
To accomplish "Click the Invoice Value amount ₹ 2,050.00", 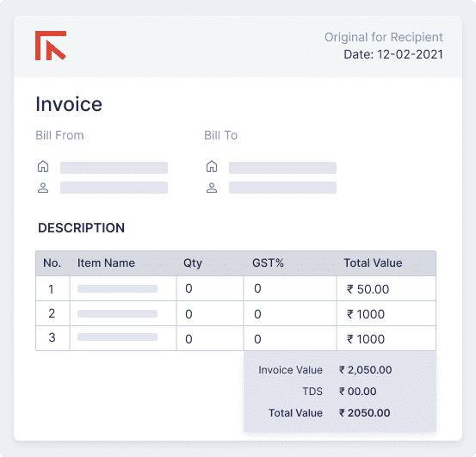I will click(365, 369).
